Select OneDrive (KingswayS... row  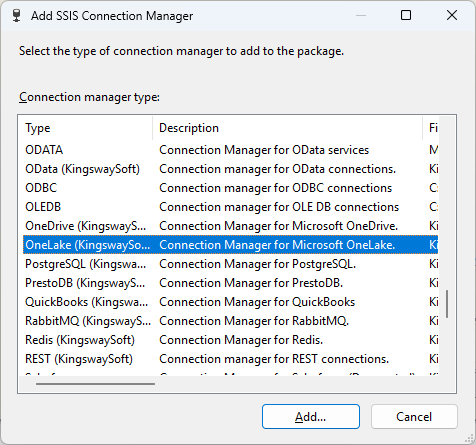click(x=230, y=226)
